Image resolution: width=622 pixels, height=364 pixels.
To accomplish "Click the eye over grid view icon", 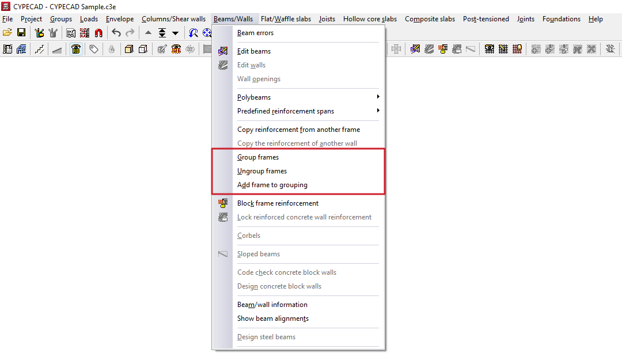I will [x=489, y=49].
